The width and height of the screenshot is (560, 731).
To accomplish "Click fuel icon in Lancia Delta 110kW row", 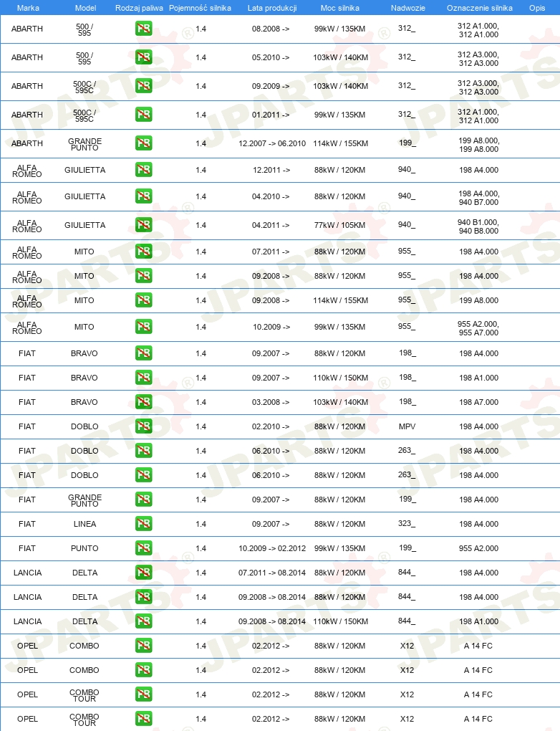I will 144,621.
